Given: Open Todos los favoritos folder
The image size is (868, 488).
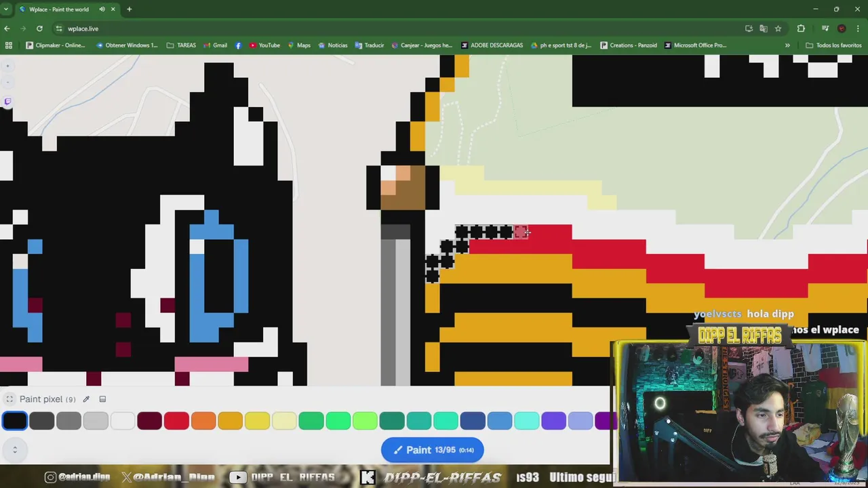Looking at the screenshot, I should (x=833, y=45).
